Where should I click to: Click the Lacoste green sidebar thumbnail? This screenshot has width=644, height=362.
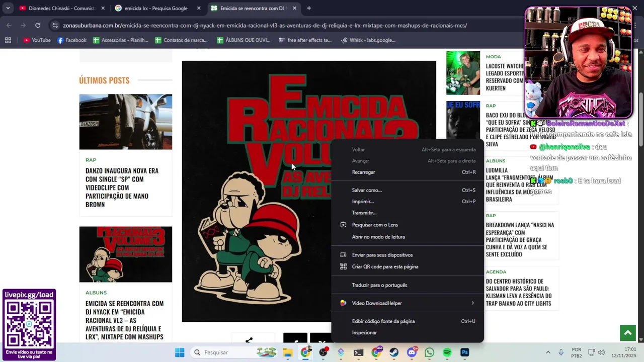(x=463, y=73)
